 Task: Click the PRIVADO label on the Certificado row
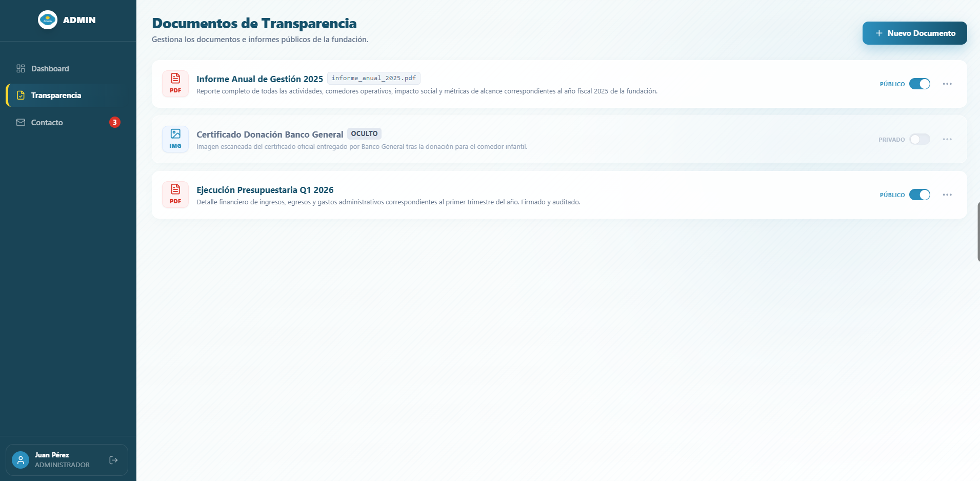point(892,140)
